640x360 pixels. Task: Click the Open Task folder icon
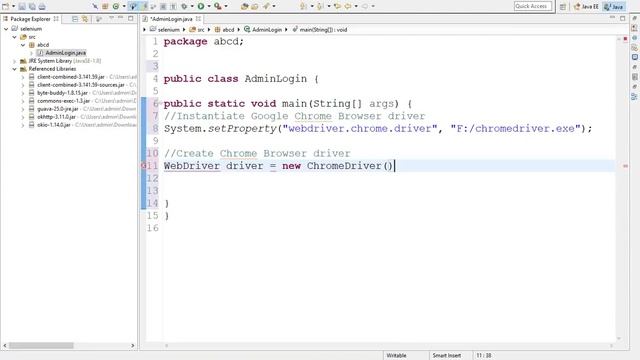coord(255,6)
